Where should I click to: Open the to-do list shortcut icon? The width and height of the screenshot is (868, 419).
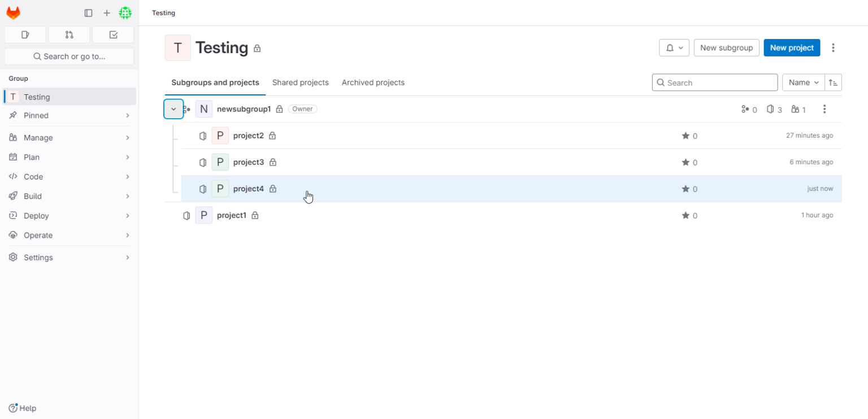[113, 35]
